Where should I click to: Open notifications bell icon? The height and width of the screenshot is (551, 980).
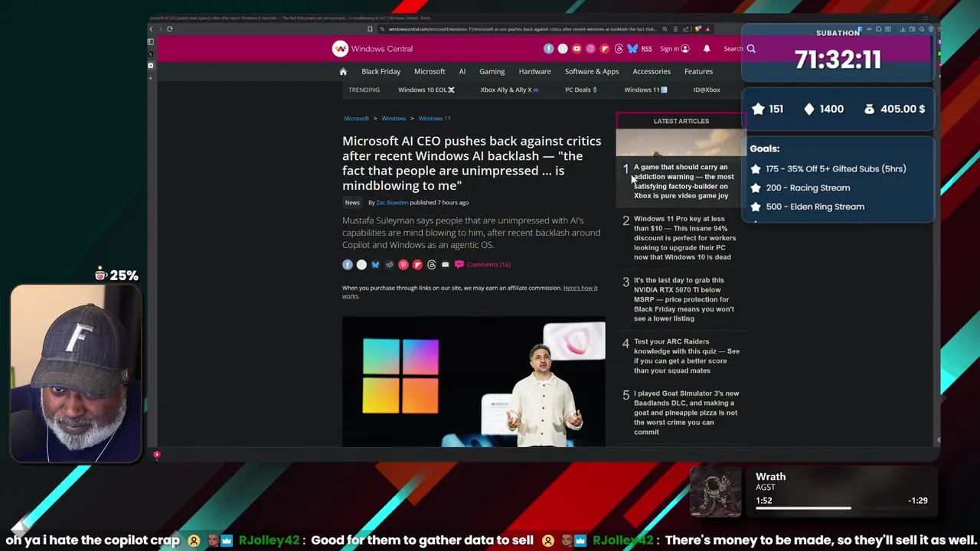pyautogui.click(x=707, y=49)
